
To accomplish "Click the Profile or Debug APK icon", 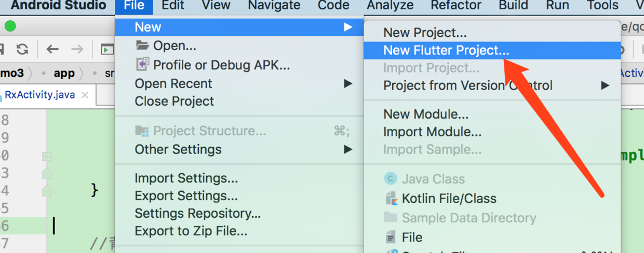I will (142, 65).
